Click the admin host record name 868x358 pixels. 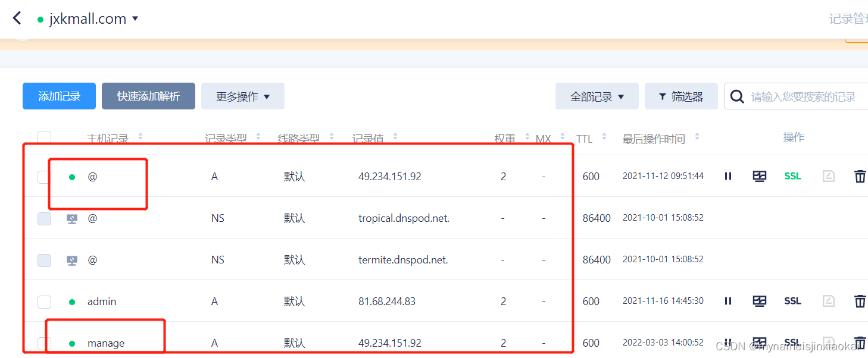[102, 302]
